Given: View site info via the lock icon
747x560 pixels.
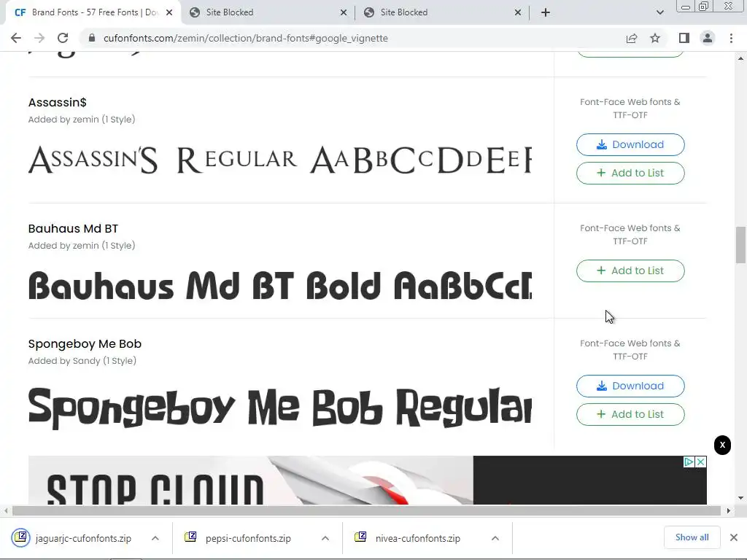Looking at the screenshot, I should pos(92,38).
